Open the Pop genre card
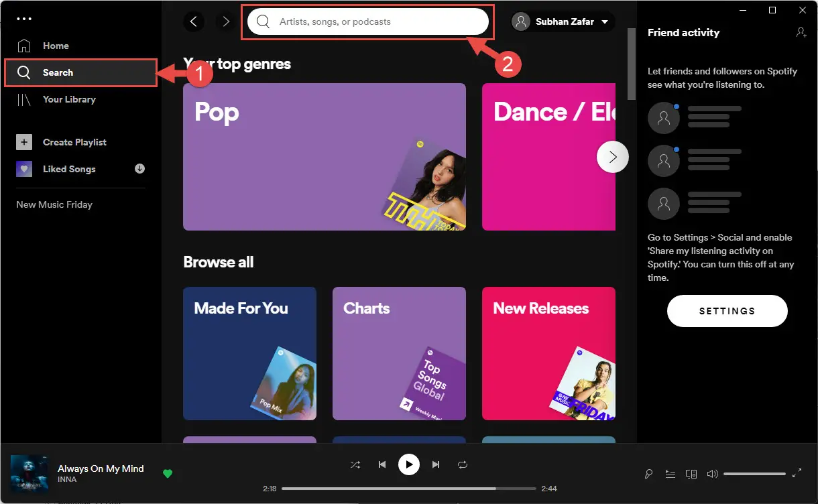Screen dimensions: 818x504 [325, 157]
